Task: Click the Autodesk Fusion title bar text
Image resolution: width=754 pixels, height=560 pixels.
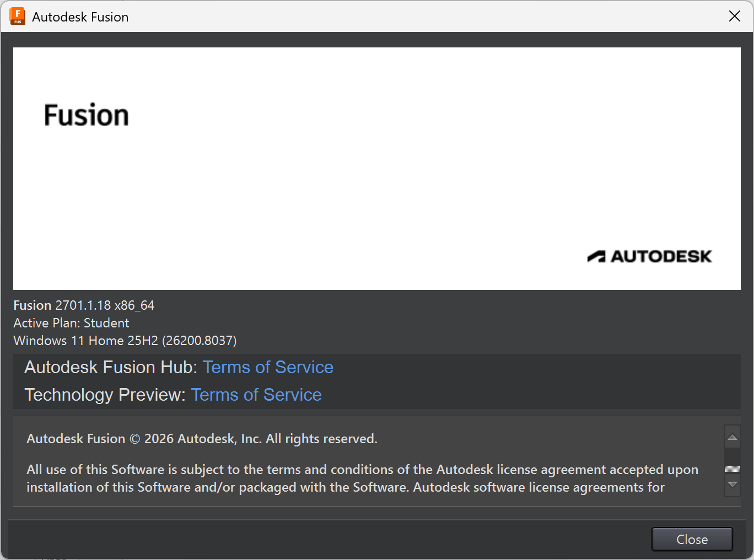Action: coord(80,17)
